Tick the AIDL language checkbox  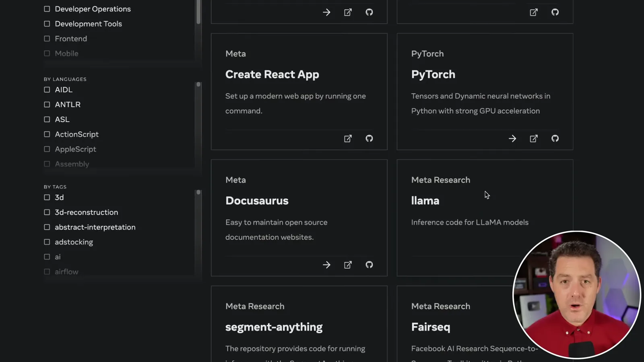click(47, 90)
